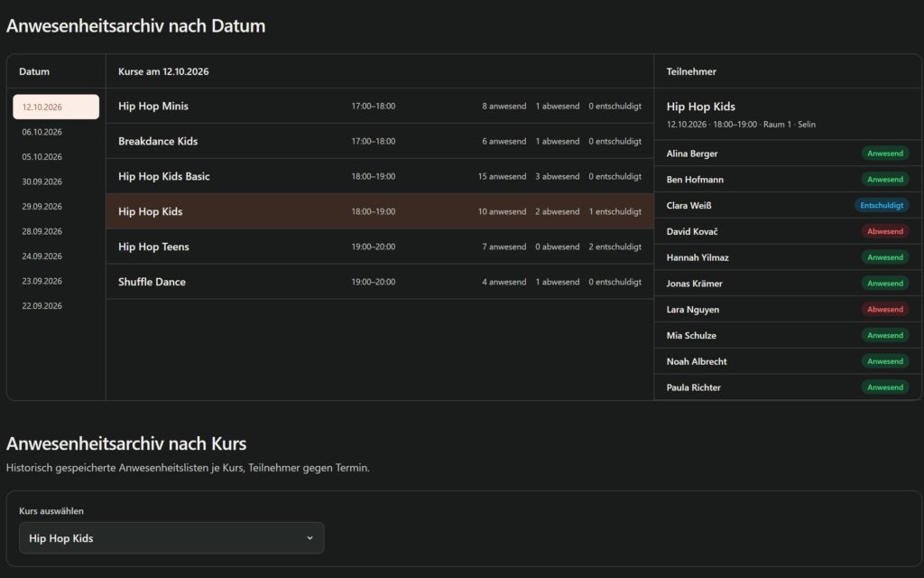This screenshot has width=924, height=578.
Task: Click 6 anwesend in Breakdance Kids row
Action: point(504,141)
